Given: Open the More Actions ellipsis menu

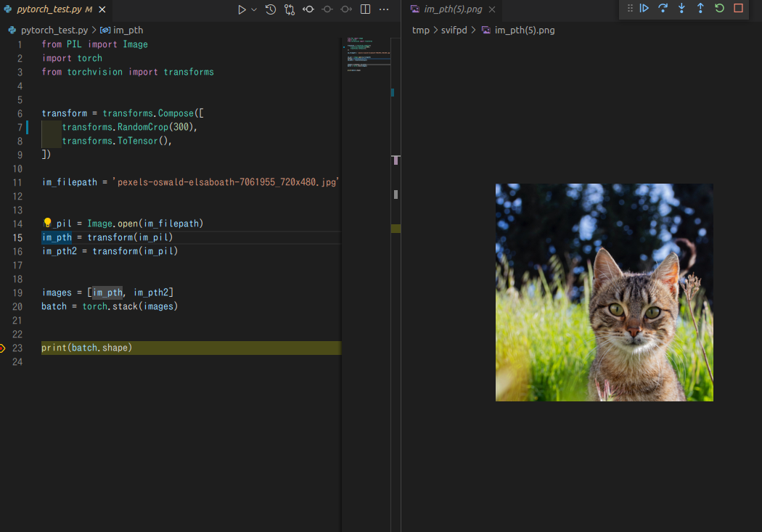Looking at the screenshot, I should pos(384,9).
